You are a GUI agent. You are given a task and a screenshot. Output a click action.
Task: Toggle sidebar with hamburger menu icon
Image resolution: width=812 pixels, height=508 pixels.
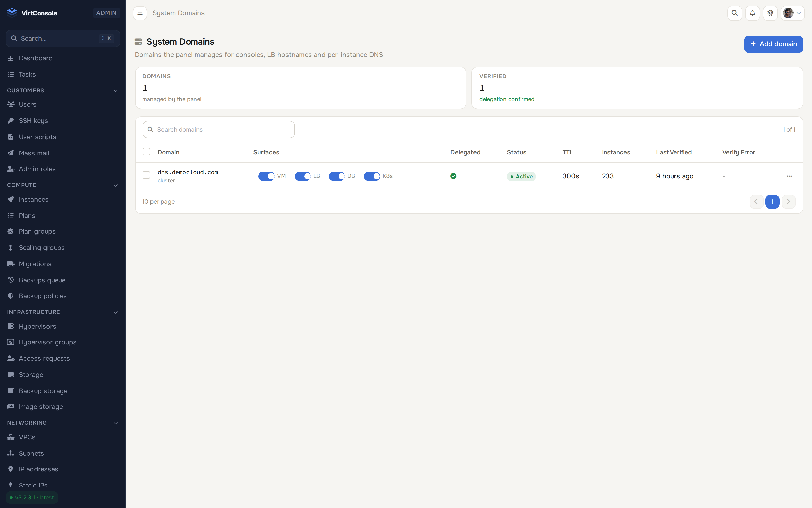point(140,13)
